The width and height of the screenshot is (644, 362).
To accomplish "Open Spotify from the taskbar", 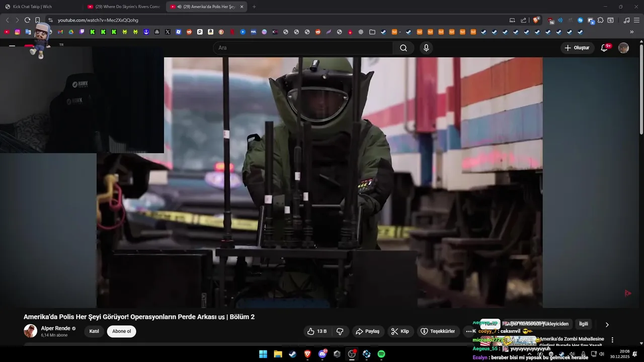I will point(381,354).
